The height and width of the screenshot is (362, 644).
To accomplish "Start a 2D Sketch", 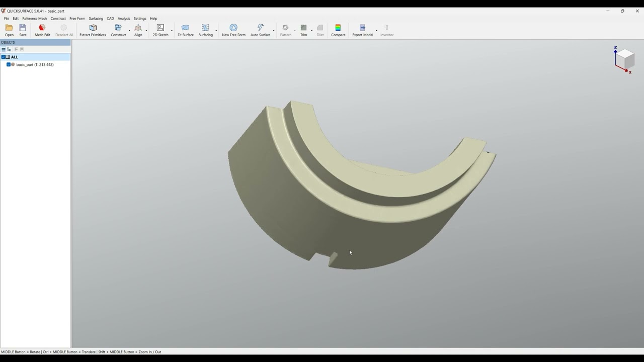I will (x=160, y=30).
